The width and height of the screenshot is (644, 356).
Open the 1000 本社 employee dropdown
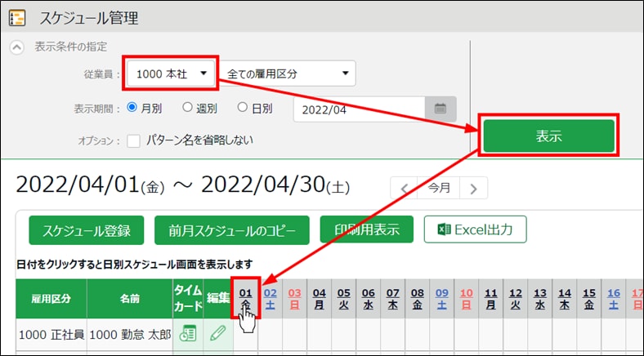[x=171, y=74]
